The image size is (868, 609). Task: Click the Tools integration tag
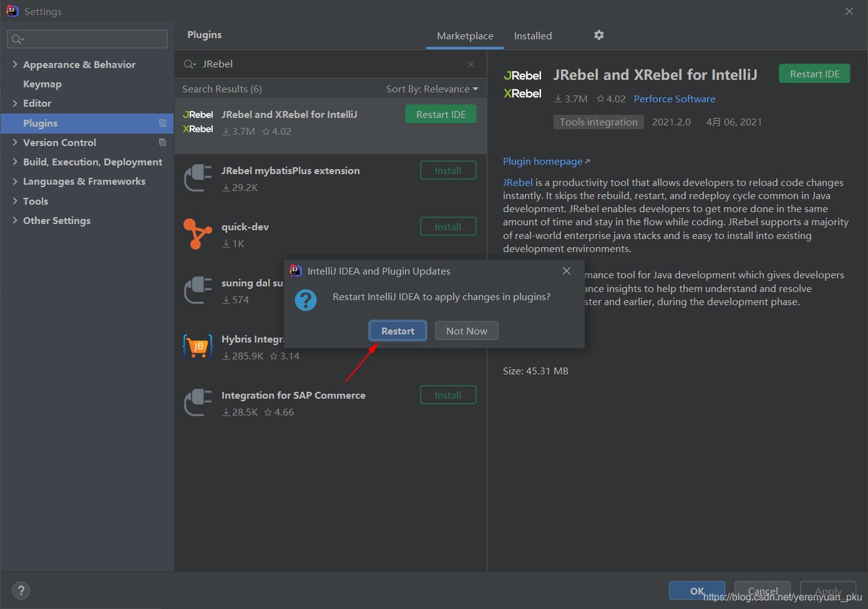click(x=598, y=122)
